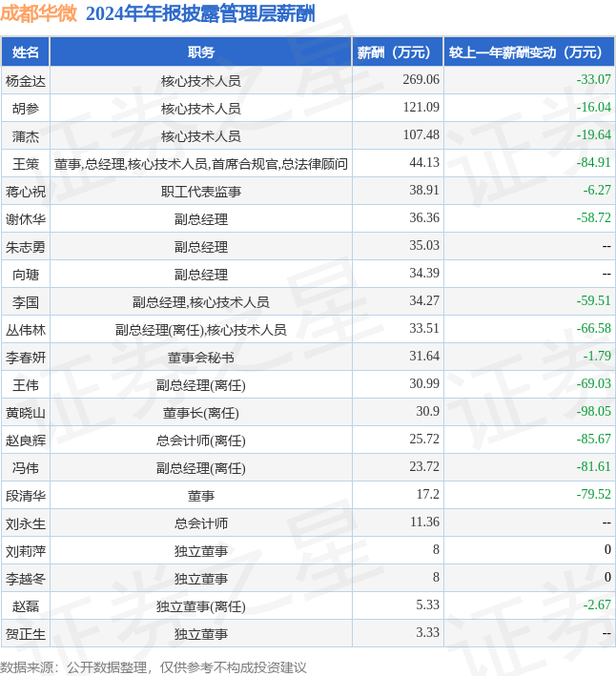Click the change value -81.61
This screenshot has width=616, height=676.
593,466
